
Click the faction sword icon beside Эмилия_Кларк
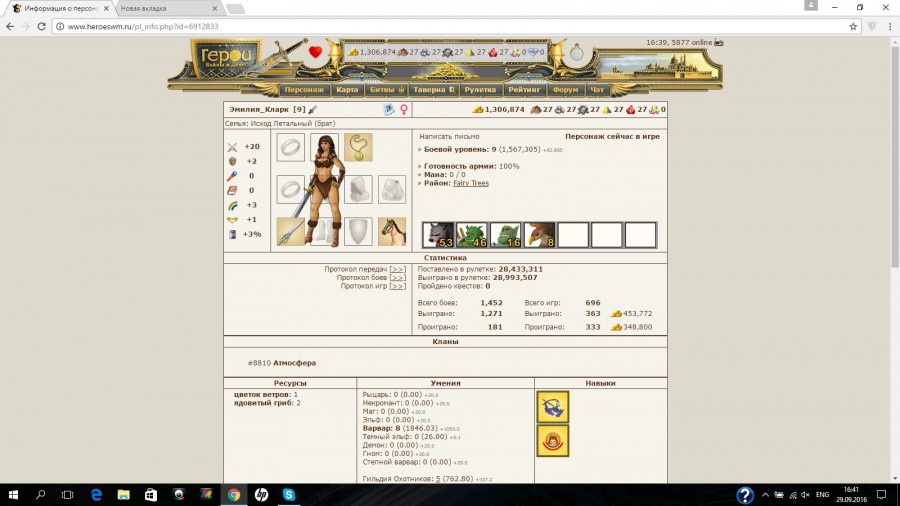(313, 110)
